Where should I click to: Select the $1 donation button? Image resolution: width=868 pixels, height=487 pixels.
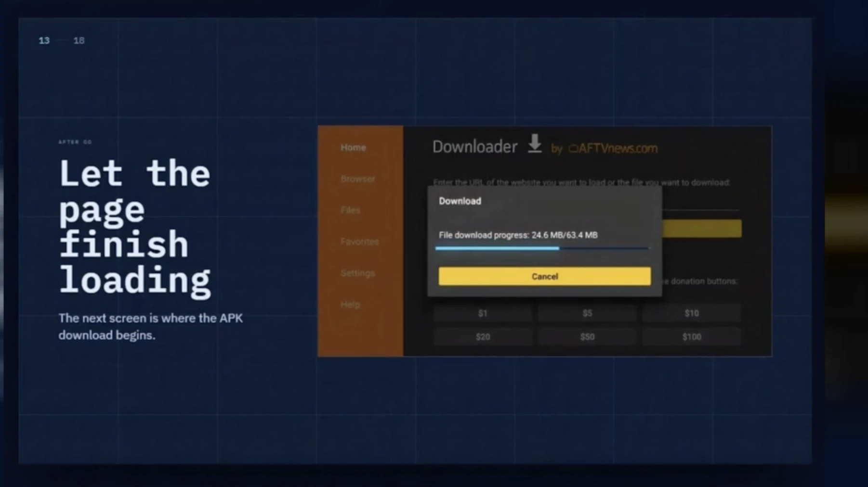483,313
